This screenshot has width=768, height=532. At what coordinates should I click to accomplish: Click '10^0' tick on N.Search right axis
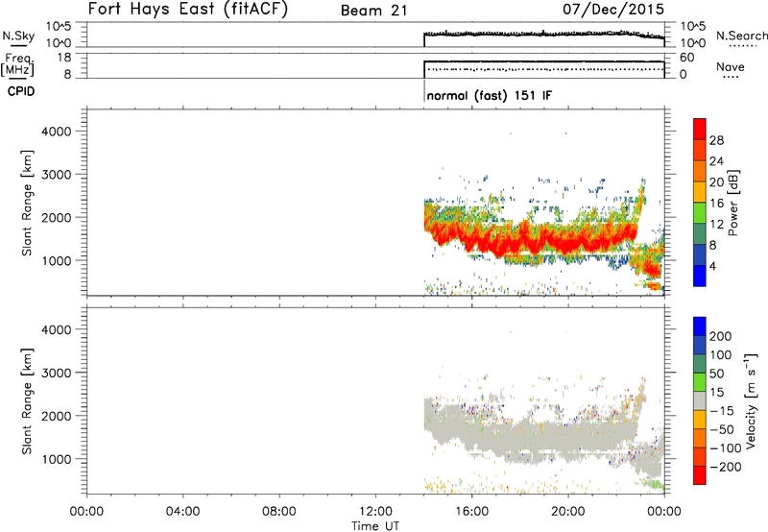693,43
